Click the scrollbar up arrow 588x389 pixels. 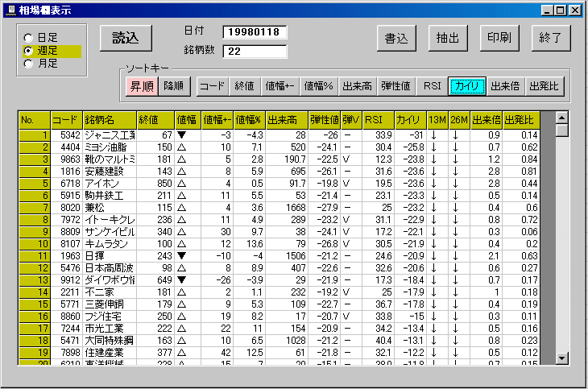pyautogui.click(x=561, y=118)
